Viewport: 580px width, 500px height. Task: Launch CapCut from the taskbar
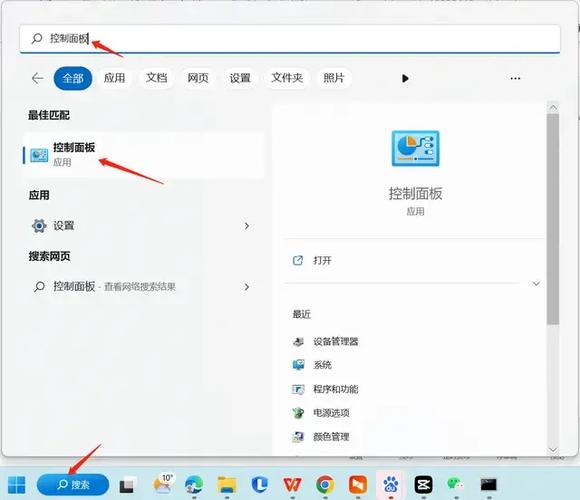[x=424, y=485]
